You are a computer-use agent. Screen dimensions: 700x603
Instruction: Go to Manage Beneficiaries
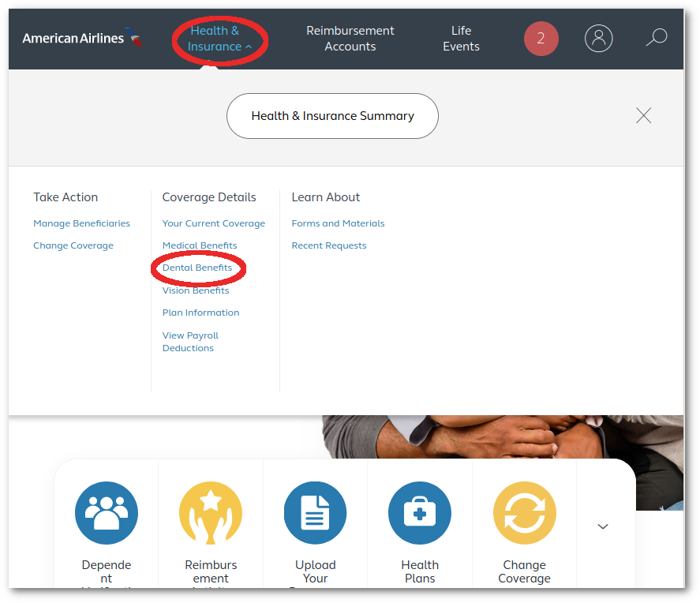pyautogui.click(x=81, y=223)
